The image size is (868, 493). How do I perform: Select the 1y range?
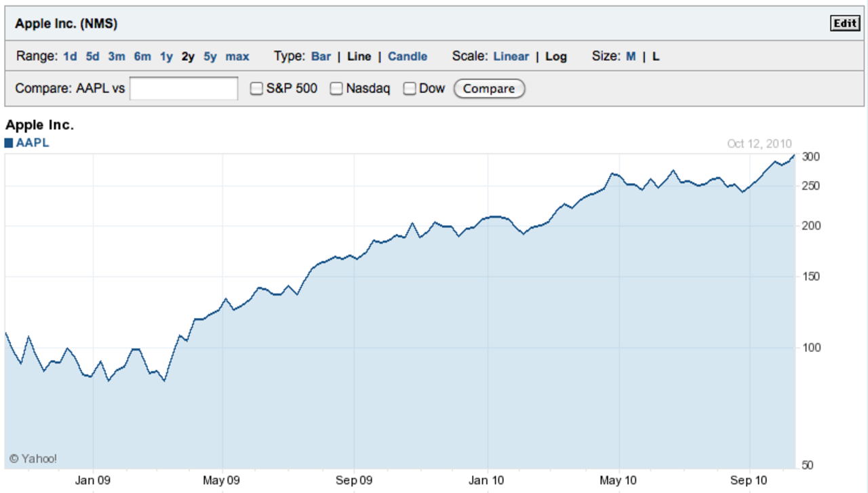(x=166, y=57)
